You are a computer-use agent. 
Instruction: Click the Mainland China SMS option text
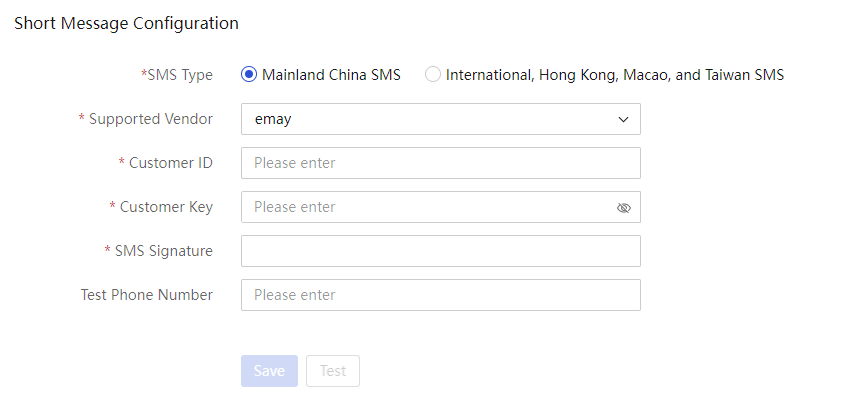(x=332, y=75)
